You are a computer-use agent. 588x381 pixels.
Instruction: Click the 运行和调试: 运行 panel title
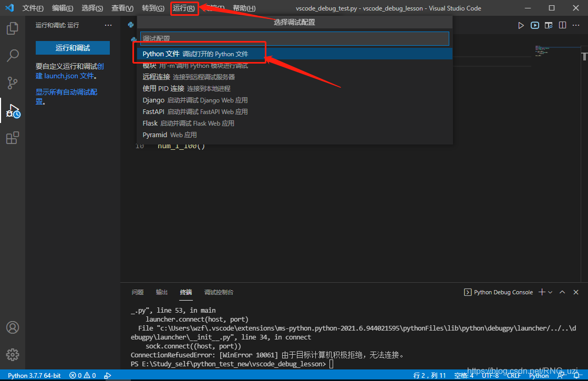[57, 25]
